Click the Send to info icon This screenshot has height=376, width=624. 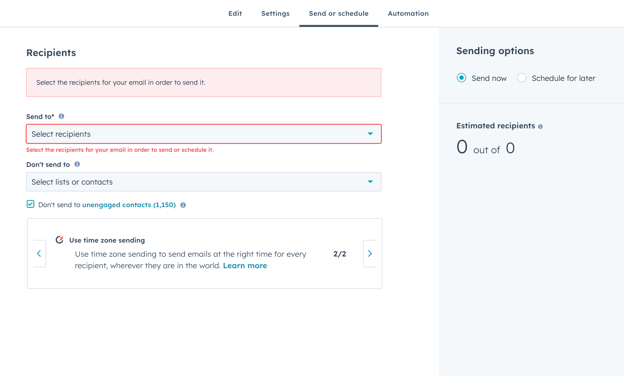(61, 116)
